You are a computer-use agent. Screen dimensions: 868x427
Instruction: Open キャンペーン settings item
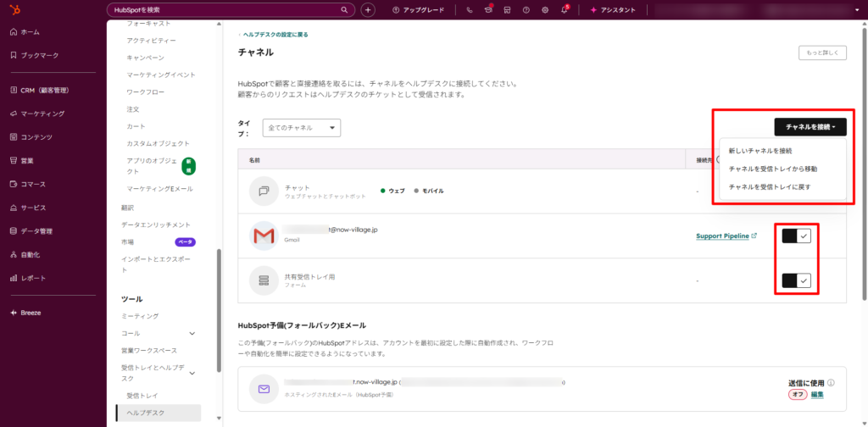(x=145, y=58)
